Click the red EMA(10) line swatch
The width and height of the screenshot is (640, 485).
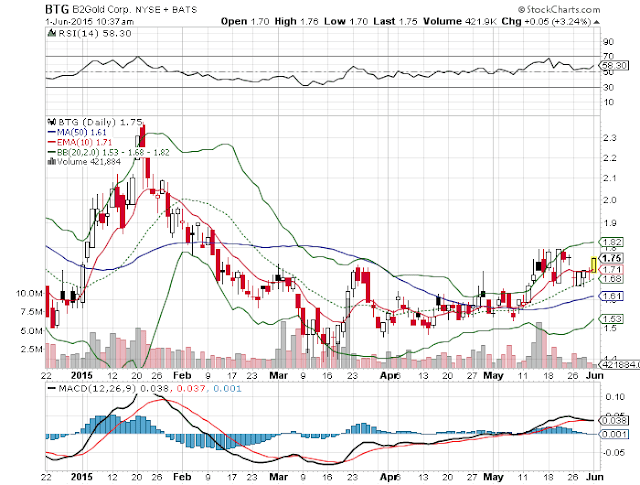[51, 142]
